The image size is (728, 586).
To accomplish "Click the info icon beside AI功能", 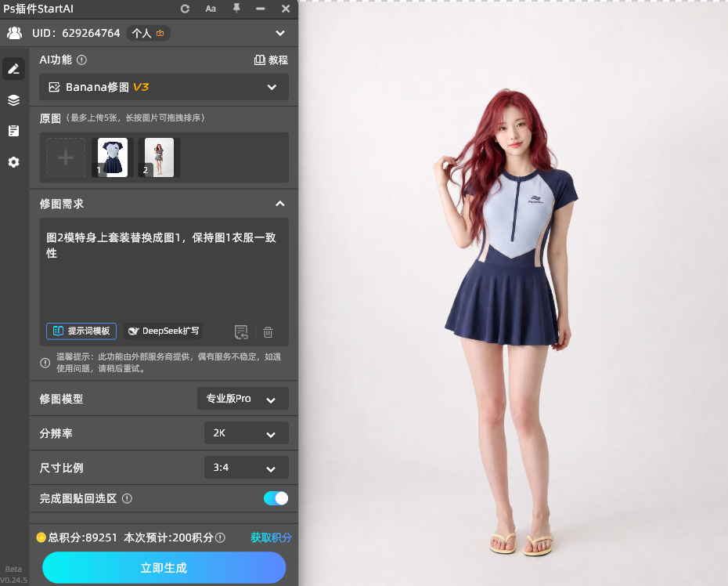I will [x=81, y=60].
